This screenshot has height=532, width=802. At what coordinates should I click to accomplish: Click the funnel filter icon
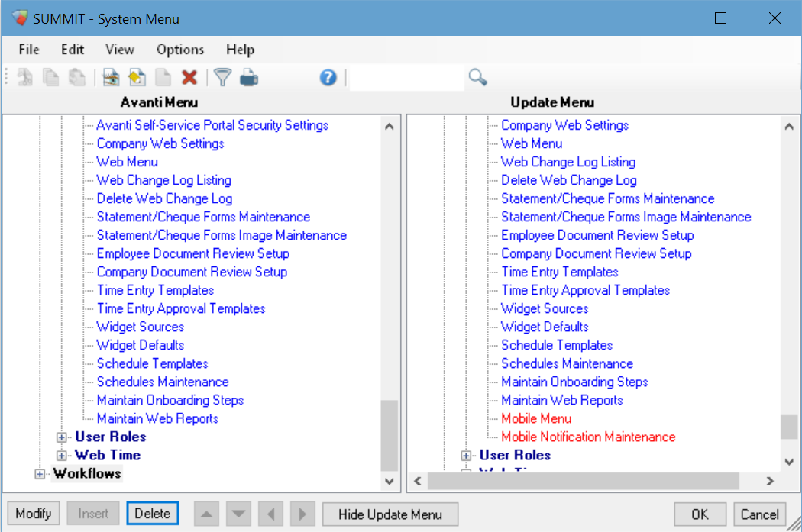222,78
